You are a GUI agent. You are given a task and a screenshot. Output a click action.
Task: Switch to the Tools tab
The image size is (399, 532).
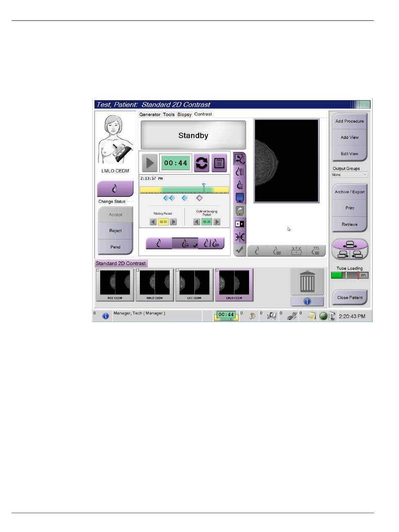pos(169,114)
